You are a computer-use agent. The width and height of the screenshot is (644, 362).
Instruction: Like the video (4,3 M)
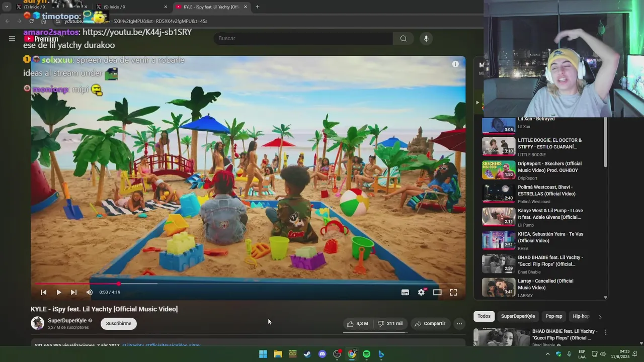[x=358, y=324]
